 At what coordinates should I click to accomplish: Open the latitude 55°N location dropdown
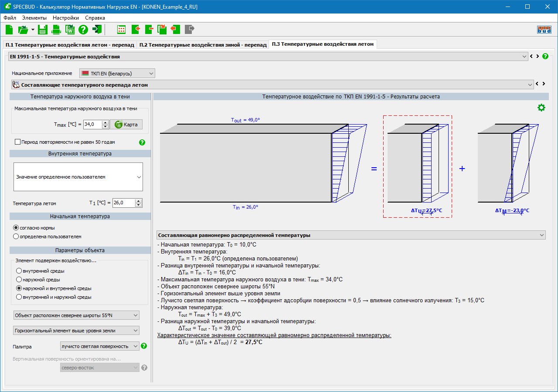point(76,315)
